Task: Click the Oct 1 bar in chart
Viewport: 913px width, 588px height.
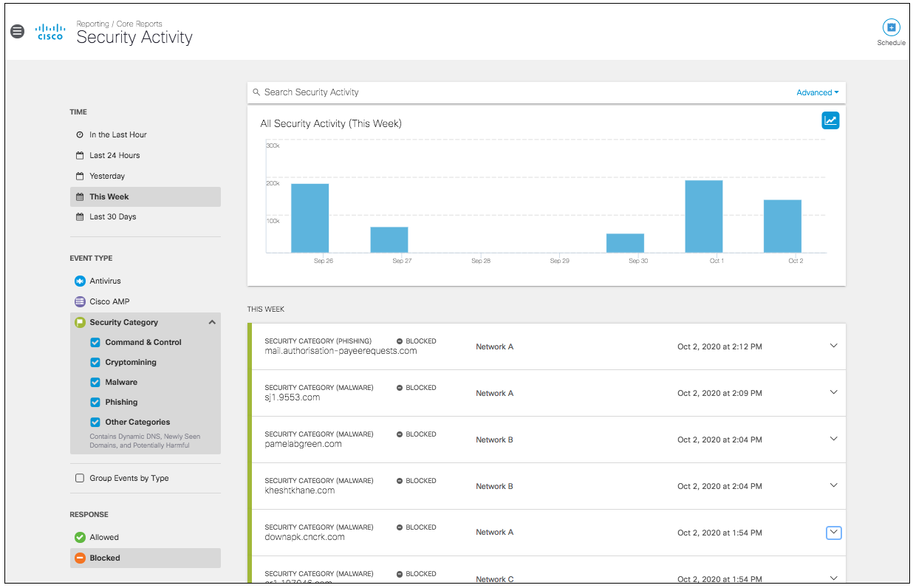Action: click(704, 216)
